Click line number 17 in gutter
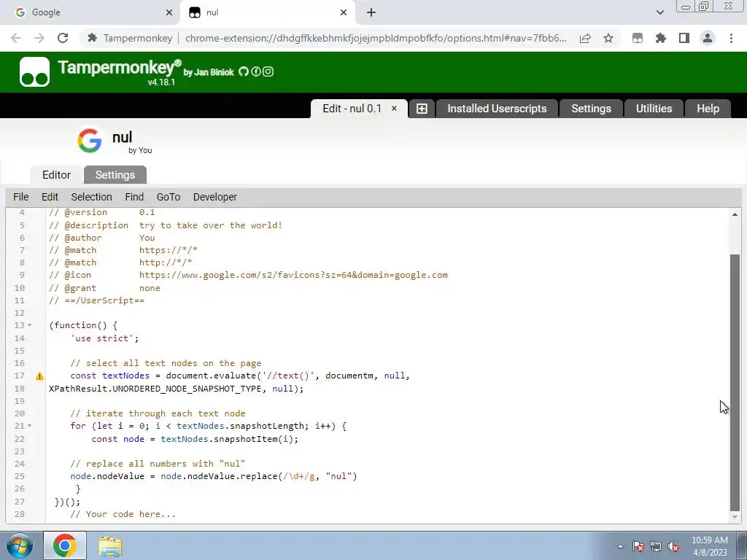Viewport: 747px width, 560px height. pyautogui.click(x=19, y=376)
